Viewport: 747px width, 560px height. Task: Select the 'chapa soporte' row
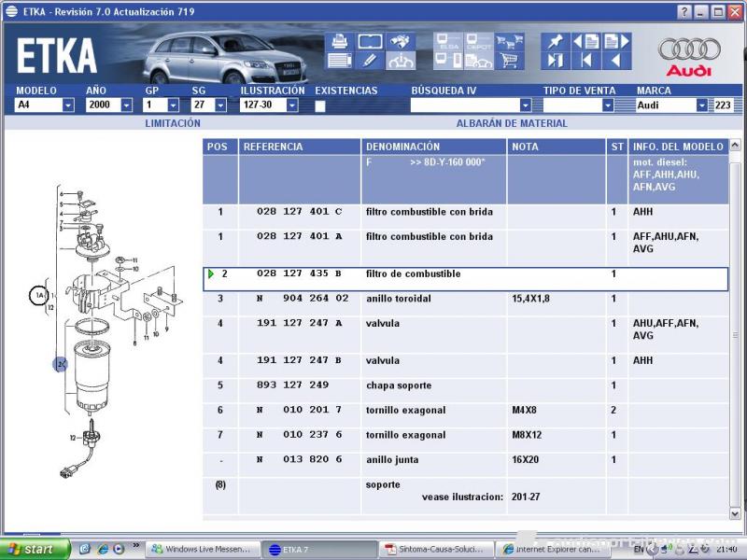coord(465,390)
